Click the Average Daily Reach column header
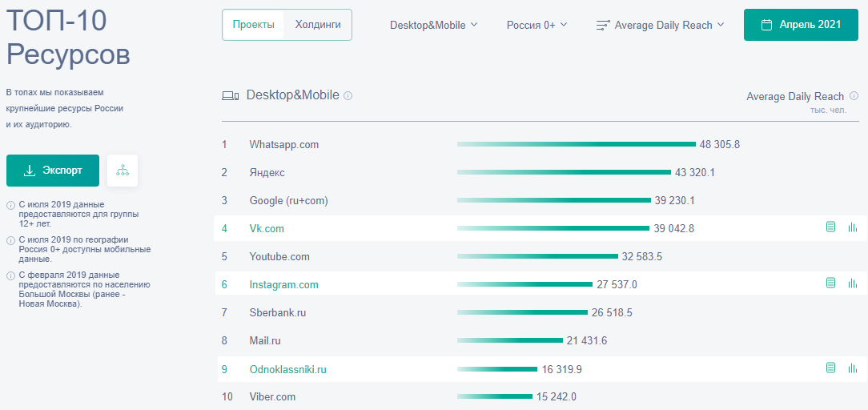Screen dimensions: 868x410 point(795,97)
